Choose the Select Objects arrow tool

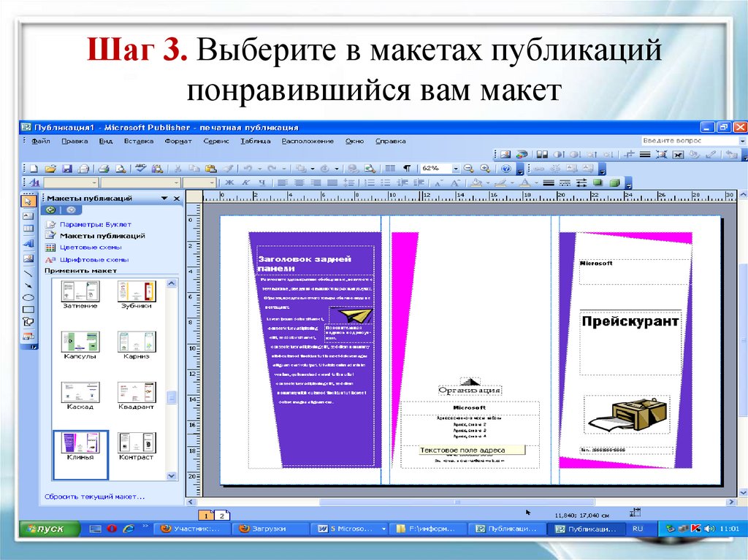[28, 202]
